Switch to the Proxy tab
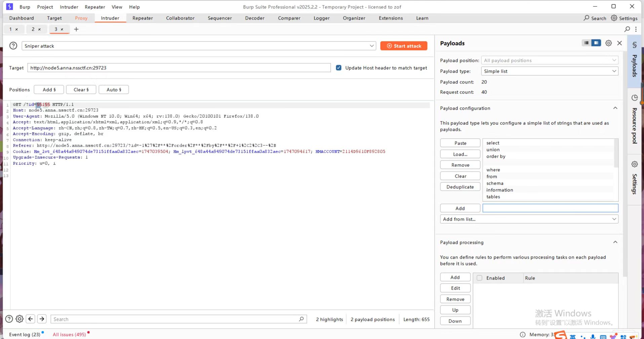The image size is (644, 339). click(81, 18)
